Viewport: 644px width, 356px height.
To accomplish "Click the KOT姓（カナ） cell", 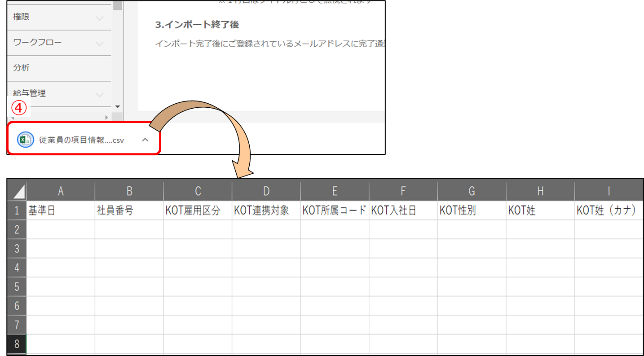I will 609,211.
